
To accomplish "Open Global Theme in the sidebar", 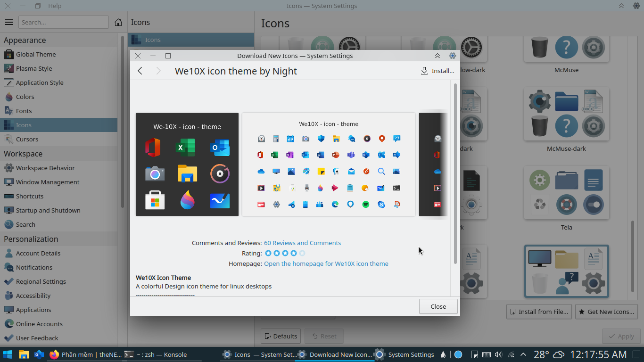I will 59,54.
